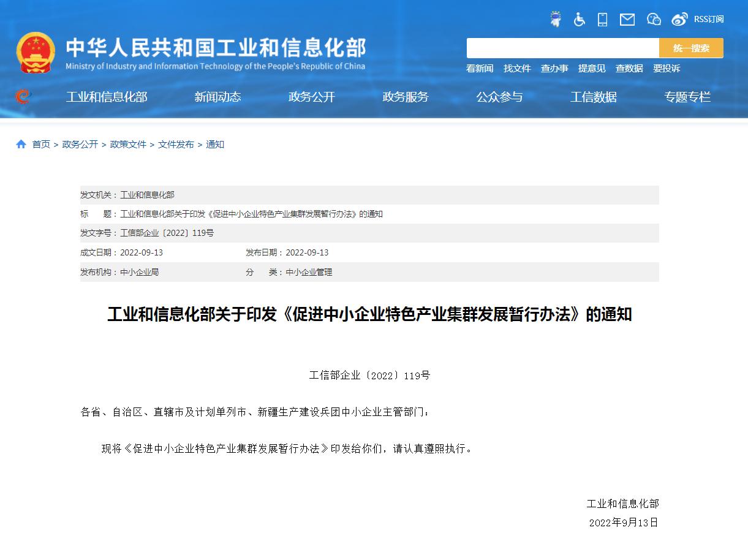
Task: Click the 标题 row document title text
Action: coord(251,214)
